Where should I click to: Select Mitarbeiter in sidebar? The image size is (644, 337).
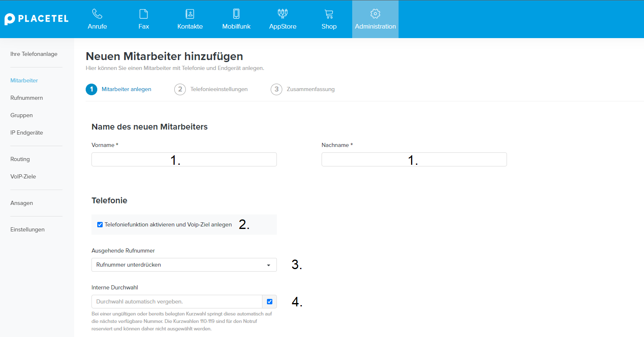coord(24,80)
